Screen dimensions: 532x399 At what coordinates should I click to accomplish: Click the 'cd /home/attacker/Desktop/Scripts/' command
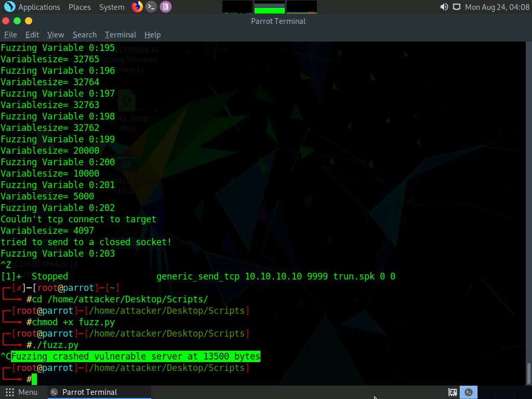120,299
